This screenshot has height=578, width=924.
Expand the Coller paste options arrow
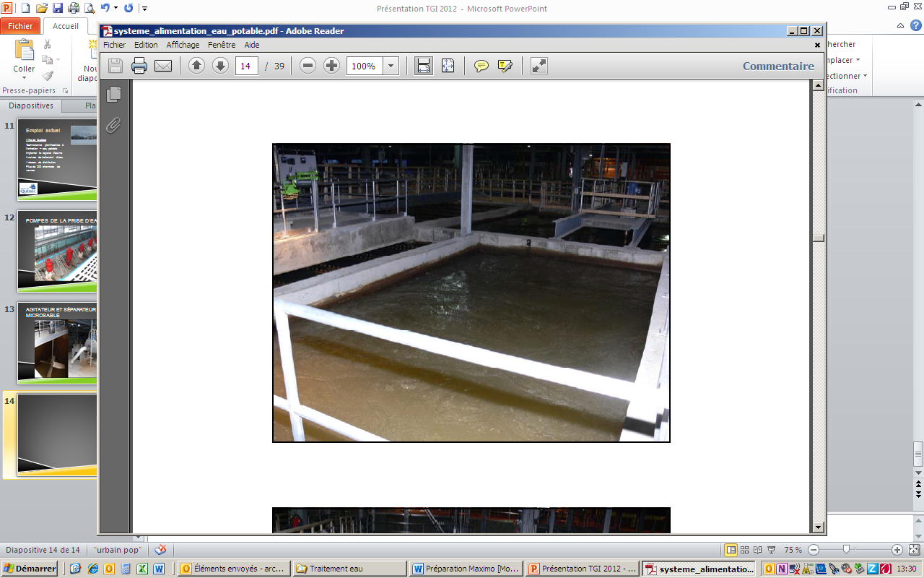pos(24,78)
